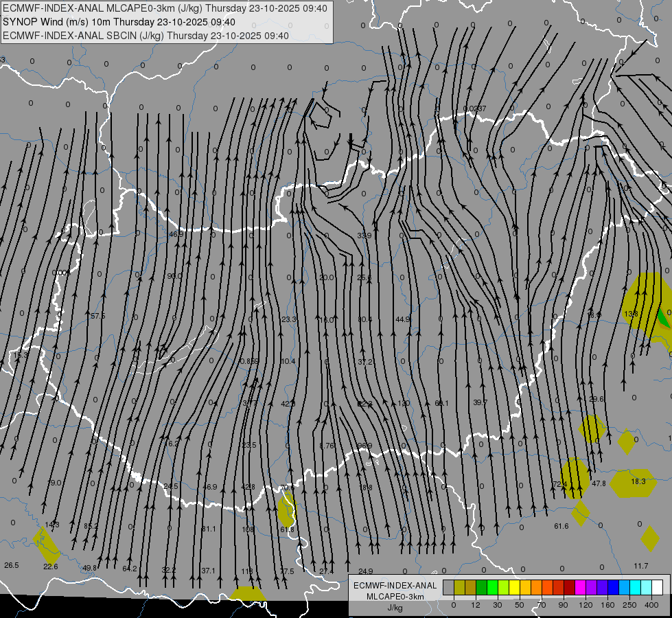This screenshot has height=618, width=672.
Task: Click the MLCAPE0-3km title line in header
Action: (165, 8)
